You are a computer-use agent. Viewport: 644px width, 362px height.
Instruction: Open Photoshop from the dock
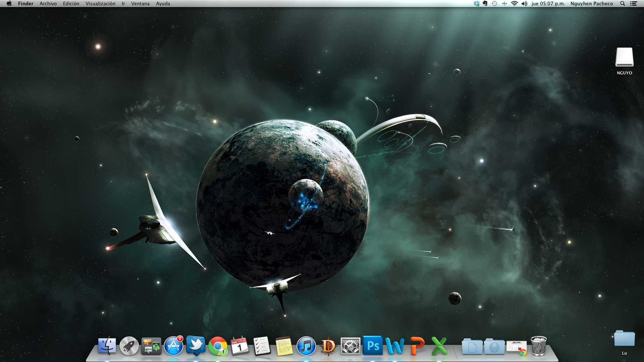[x=373, y=346]
